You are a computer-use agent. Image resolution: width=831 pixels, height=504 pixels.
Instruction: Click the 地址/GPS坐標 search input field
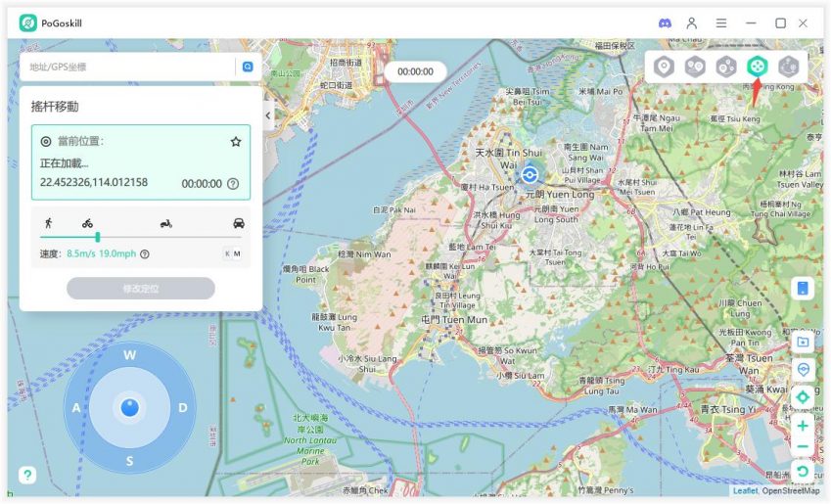click(x=125, y=67)
